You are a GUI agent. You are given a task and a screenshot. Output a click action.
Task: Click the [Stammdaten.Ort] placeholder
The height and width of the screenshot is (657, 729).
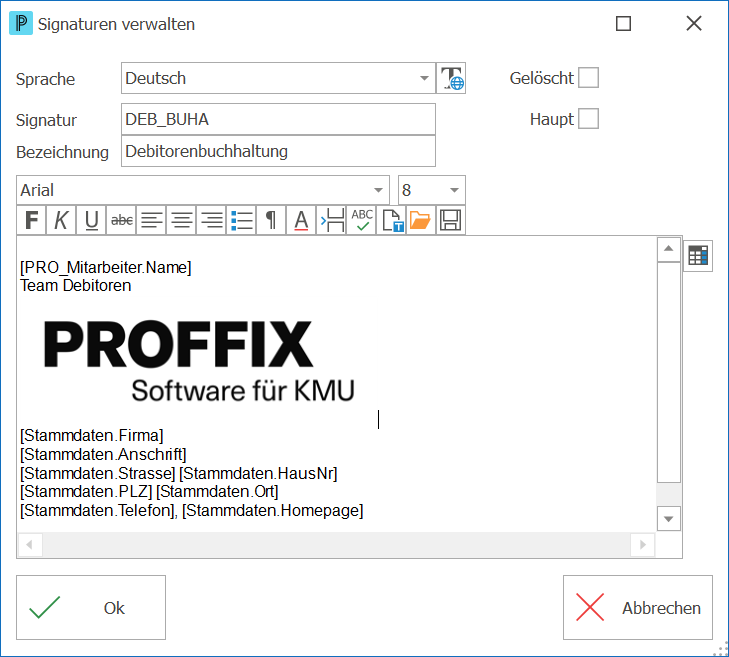coord(217,491)
